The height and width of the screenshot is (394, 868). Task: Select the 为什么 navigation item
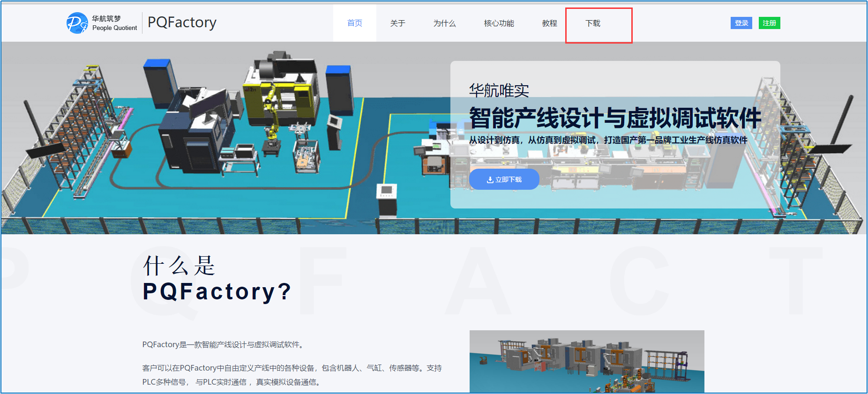tap(444, 23)
